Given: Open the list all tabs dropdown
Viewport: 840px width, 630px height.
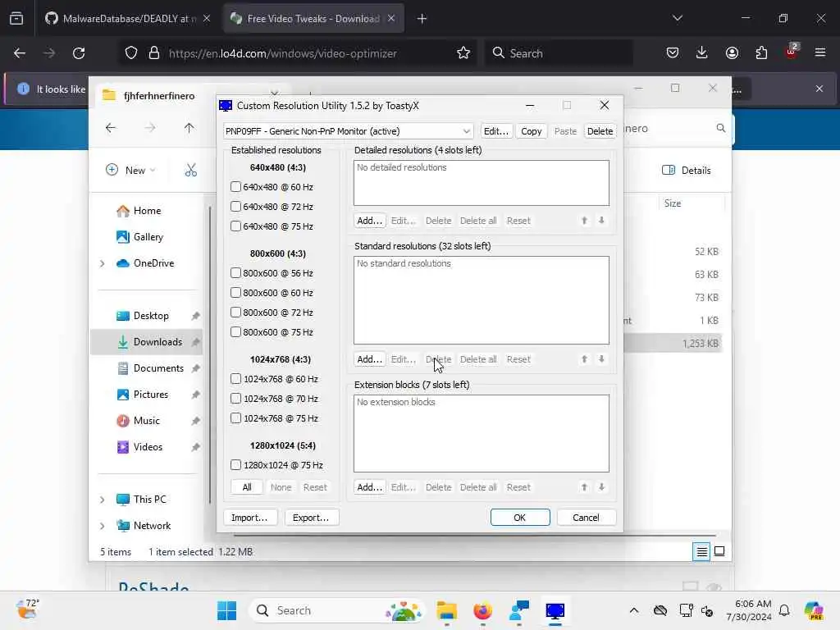Looking at the screenshot, I should click(x=678, y=19).
